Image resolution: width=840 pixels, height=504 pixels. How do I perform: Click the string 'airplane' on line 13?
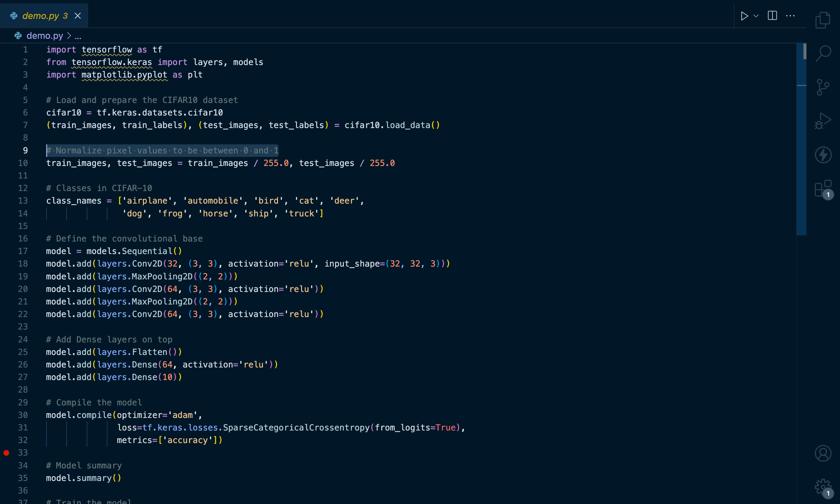pos(147,201)
